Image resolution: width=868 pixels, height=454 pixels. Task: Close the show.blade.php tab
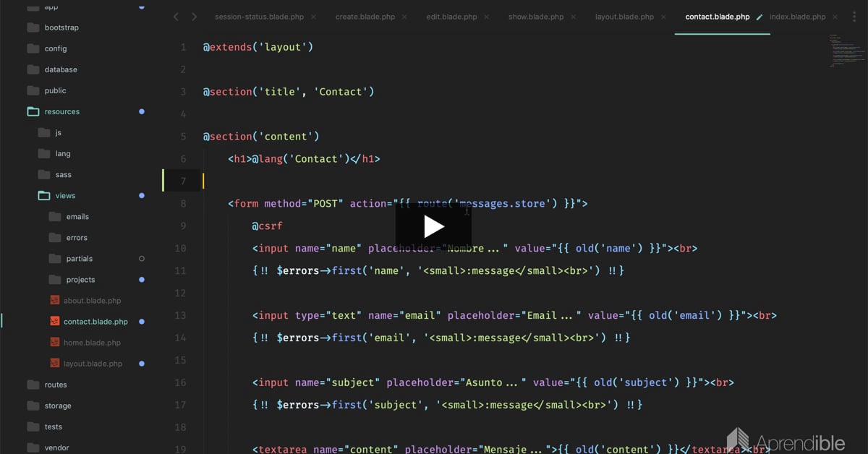point(572,17)
